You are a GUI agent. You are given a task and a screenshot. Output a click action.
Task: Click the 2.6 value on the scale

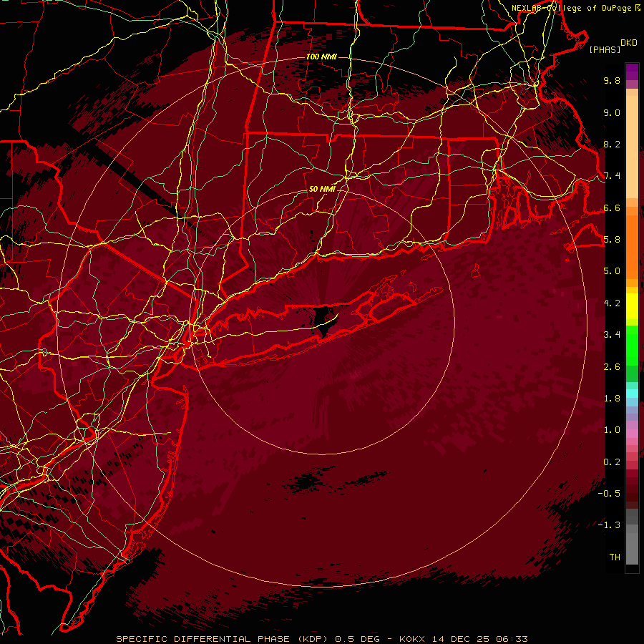click(612, 367)
